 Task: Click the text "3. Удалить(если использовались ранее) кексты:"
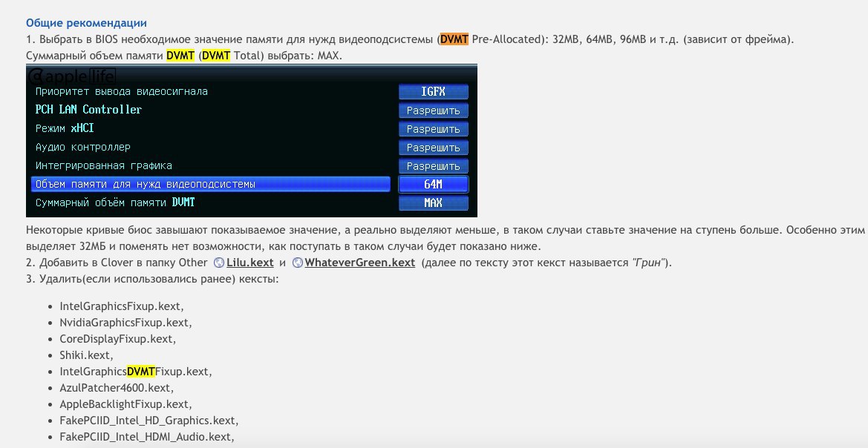[152, 279]
